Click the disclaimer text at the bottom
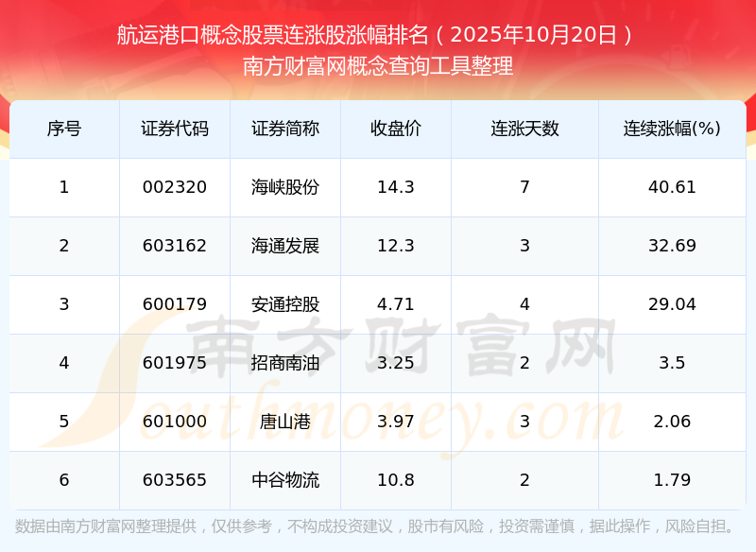The image size is (756, 552). (x=374, y=526)
